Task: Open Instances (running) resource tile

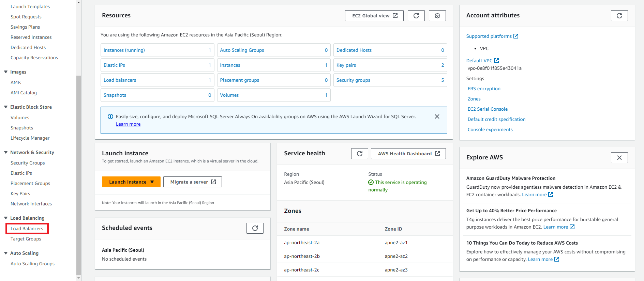Action: pyautogui.click(x=158, y=50)
